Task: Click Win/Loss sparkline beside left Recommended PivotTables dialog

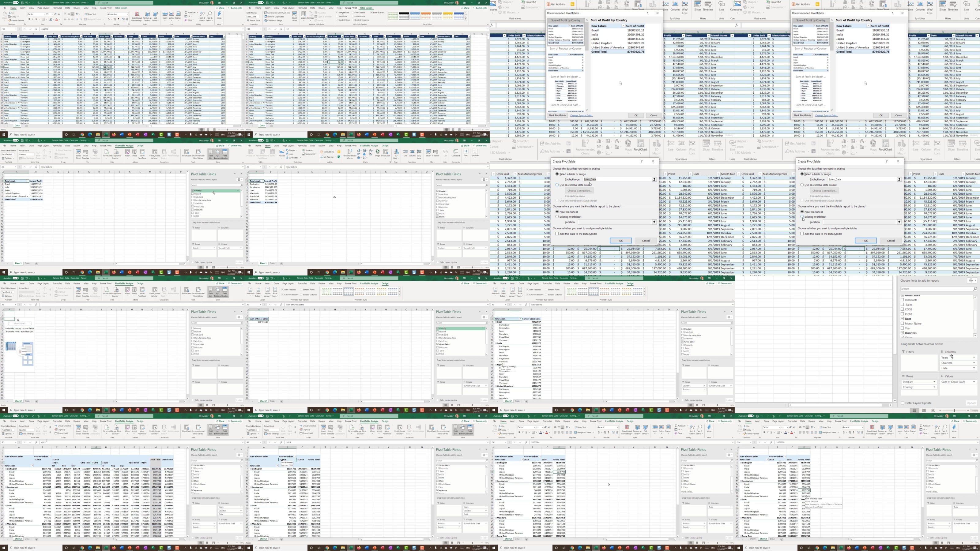Action: click(x=685, y=8)
